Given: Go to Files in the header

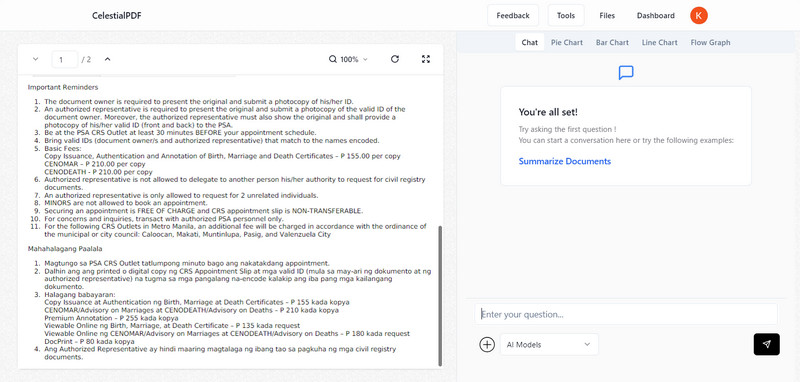Looking at the screenshot, I should coord(607,15).
